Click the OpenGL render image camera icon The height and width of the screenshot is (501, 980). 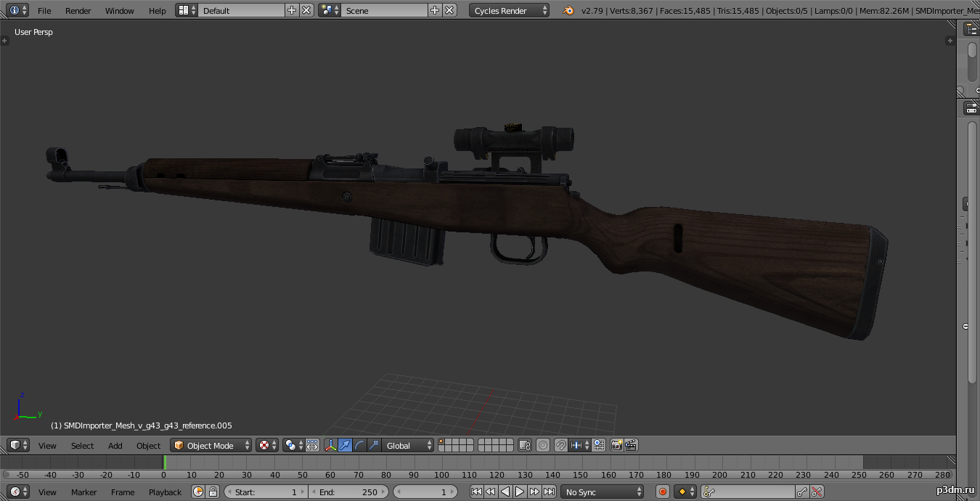[616, 445]
